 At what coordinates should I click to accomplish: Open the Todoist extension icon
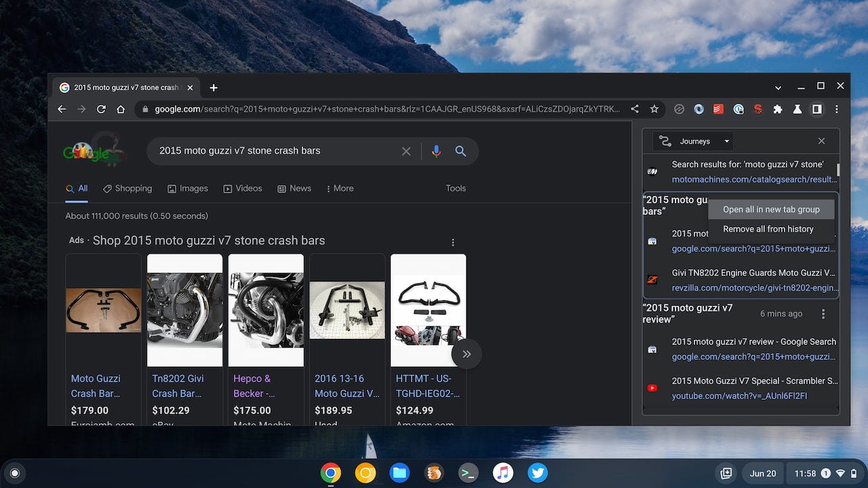pos(718,109)
